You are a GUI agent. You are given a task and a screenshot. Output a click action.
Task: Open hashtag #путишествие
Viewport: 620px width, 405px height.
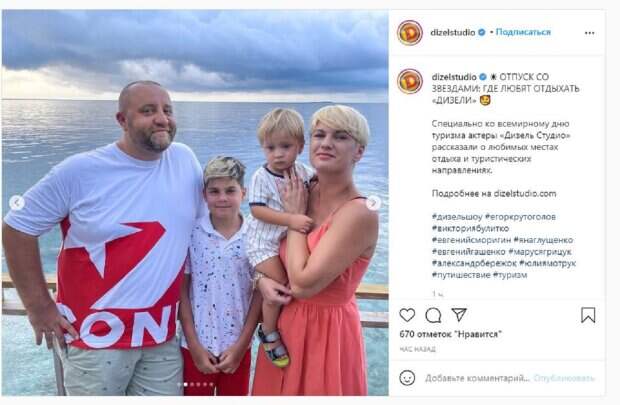pos(461,275)
